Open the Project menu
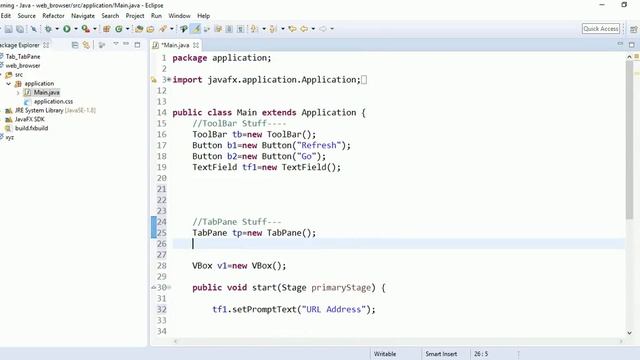The height and width of the screenshot is (360, 640). (135, 16)
